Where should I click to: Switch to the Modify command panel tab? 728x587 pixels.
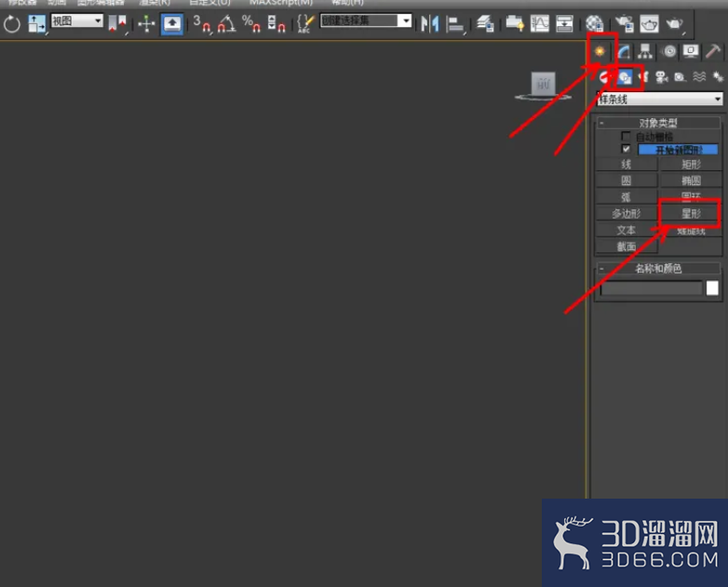coord(624,51)
